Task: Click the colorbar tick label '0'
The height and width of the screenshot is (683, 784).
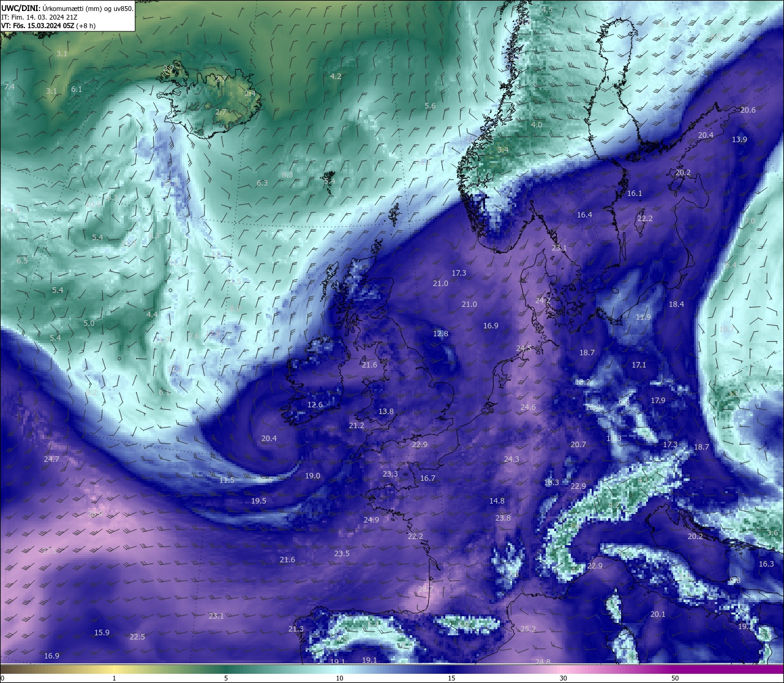Action: tap(2, 678)
